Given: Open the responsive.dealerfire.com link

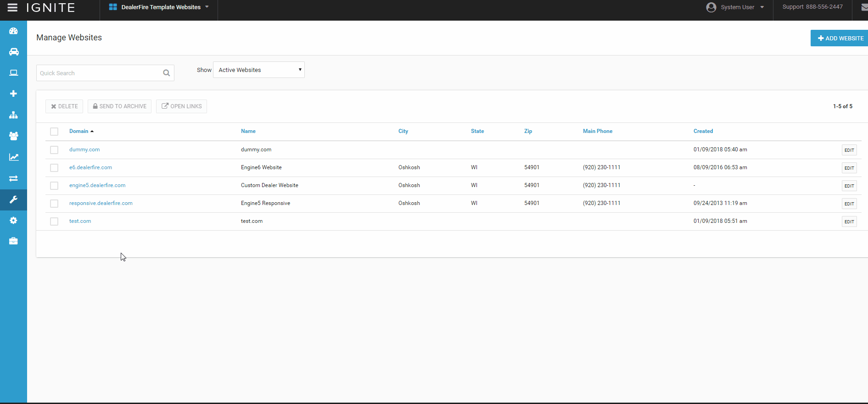Looking at the screenshot, I should (101, 203).
